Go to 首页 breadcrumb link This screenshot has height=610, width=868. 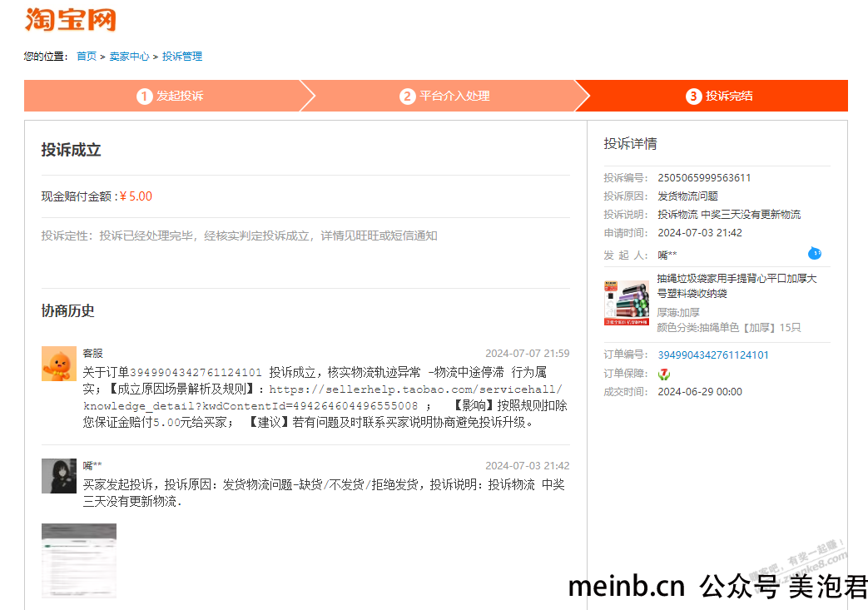pyautogui.click(x=87, y=57)
